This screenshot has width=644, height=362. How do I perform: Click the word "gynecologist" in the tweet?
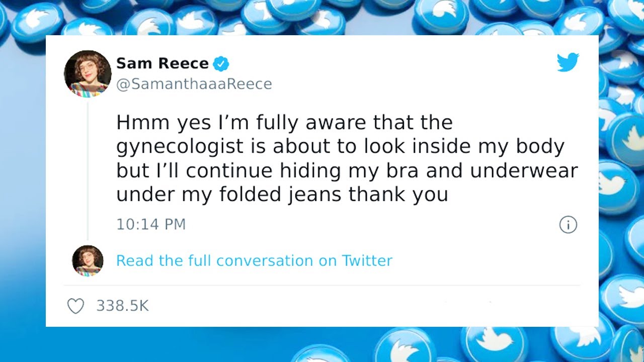tap(187, 147)
